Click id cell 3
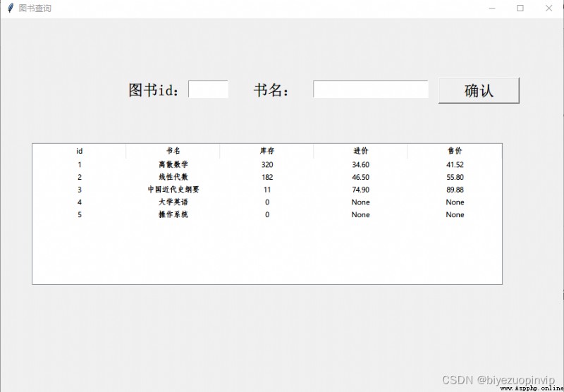The width and height of the screenshot is (564, 392). (x=80, y=190)
